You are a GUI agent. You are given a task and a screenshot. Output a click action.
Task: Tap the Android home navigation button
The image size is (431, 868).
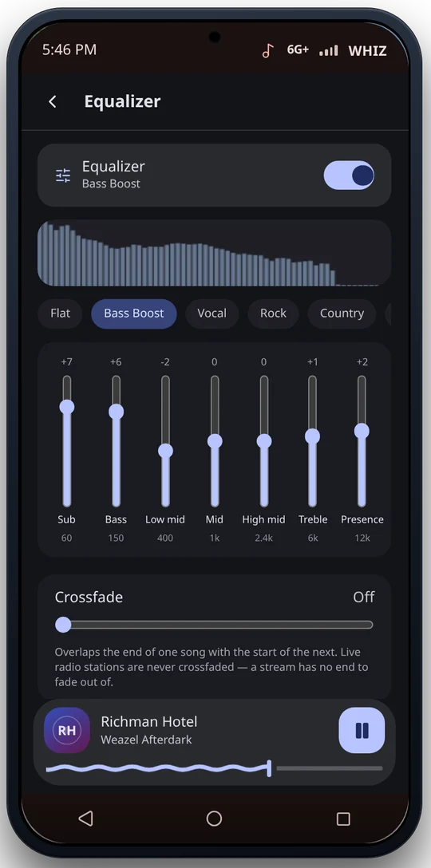215,819
